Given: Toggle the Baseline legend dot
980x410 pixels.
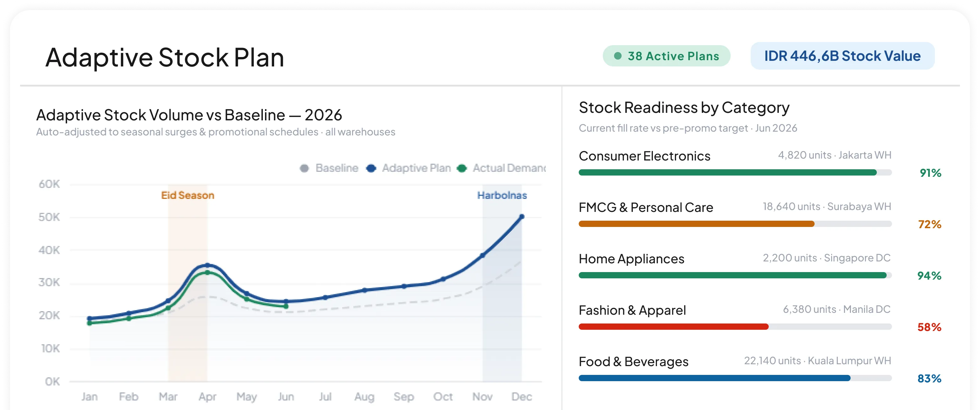Looking at the screenshot, I should click(x=304, y=168).
